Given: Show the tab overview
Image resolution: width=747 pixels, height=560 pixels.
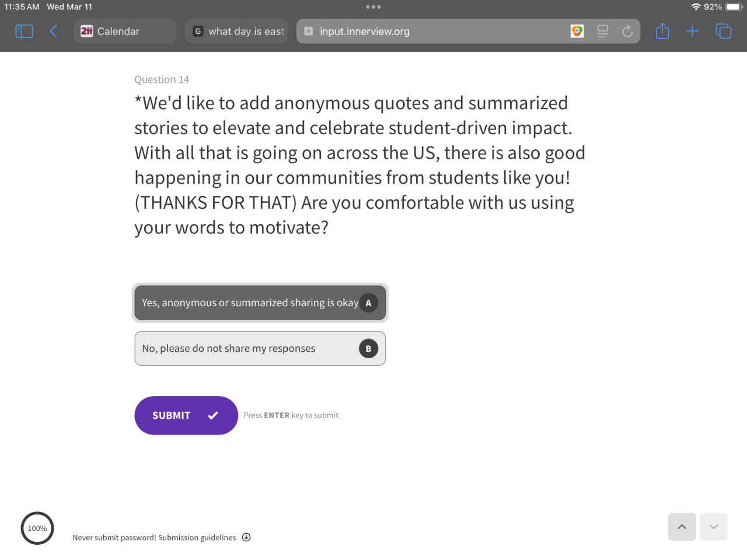Looking at the screenshot, I should point(724,32).
